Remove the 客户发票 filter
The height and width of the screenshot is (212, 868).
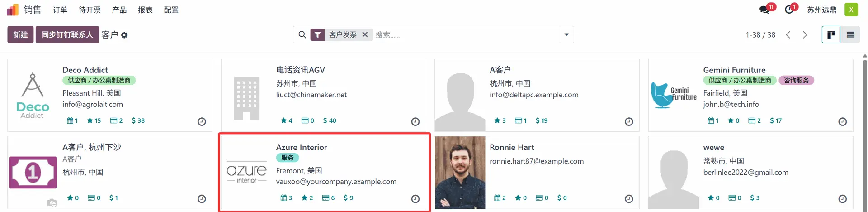[x=365, y=34]
